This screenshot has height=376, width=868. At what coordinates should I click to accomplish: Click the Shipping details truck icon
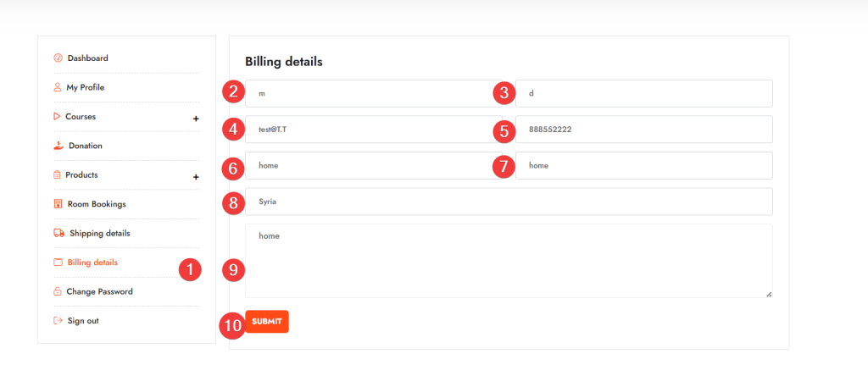58,233
